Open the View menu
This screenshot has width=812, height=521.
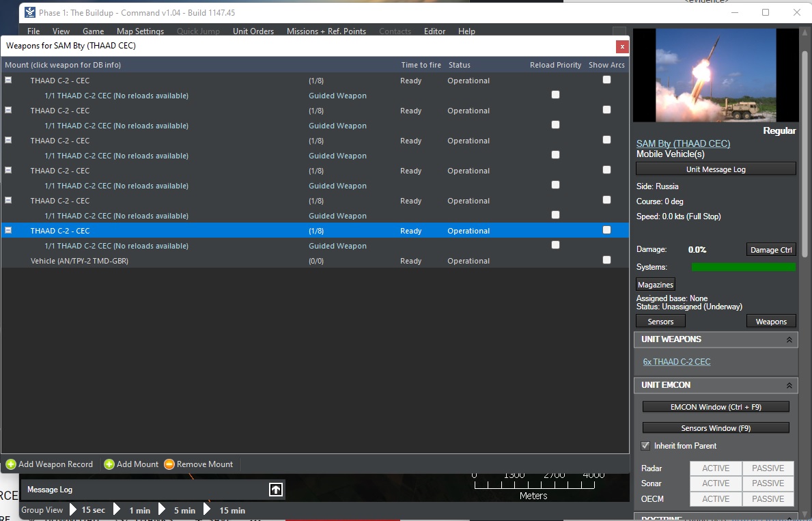point(61,31)
